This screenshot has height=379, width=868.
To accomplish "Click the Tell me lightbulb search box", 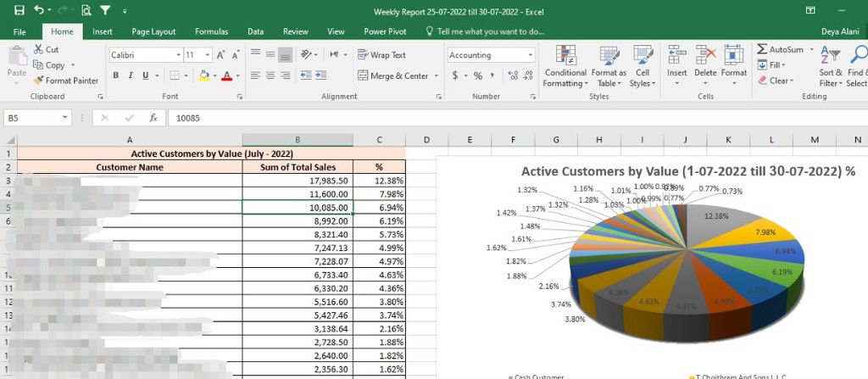I will click(485, 31).
